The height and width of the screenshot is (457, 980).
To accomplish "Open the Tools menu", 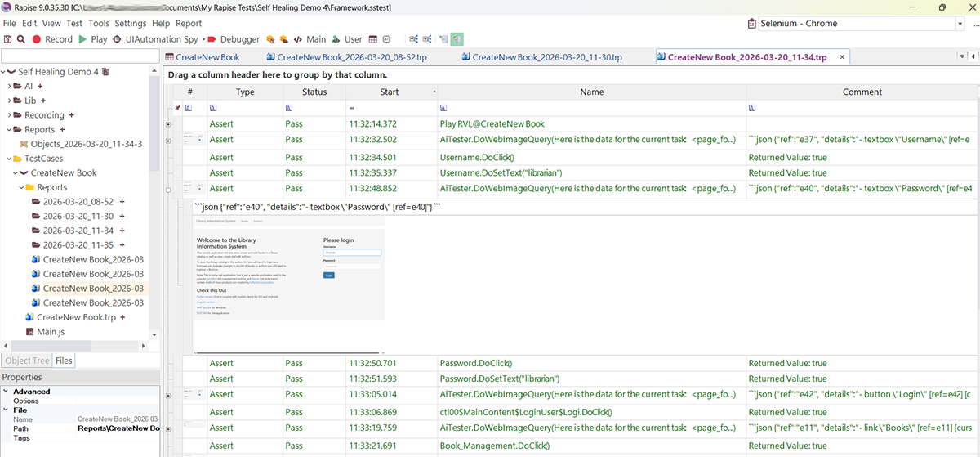I will tap(98, 24).
